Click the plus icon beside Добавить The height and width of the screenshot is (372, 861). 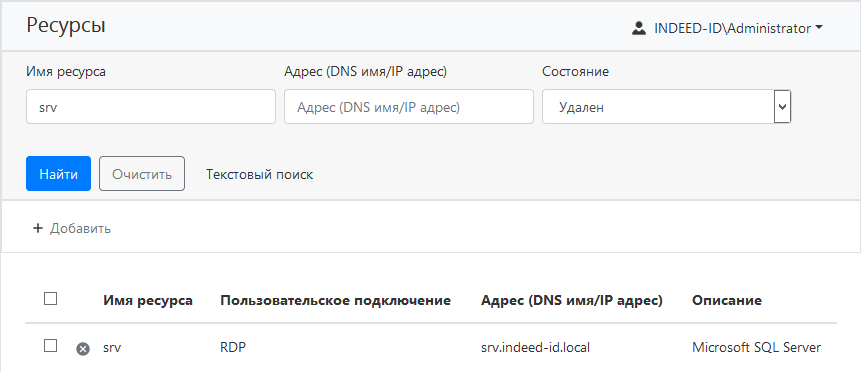pyautogui.click(x=38, y=229)
